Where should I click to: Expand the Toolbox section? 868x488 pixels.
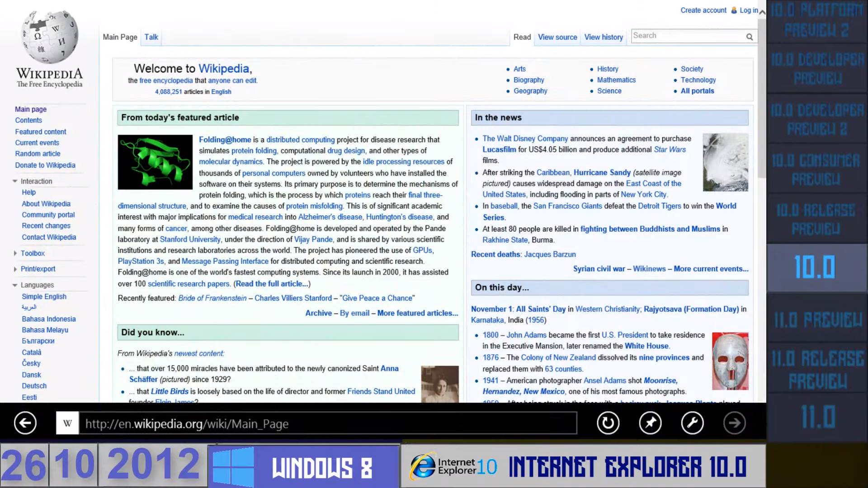(14, 253)
